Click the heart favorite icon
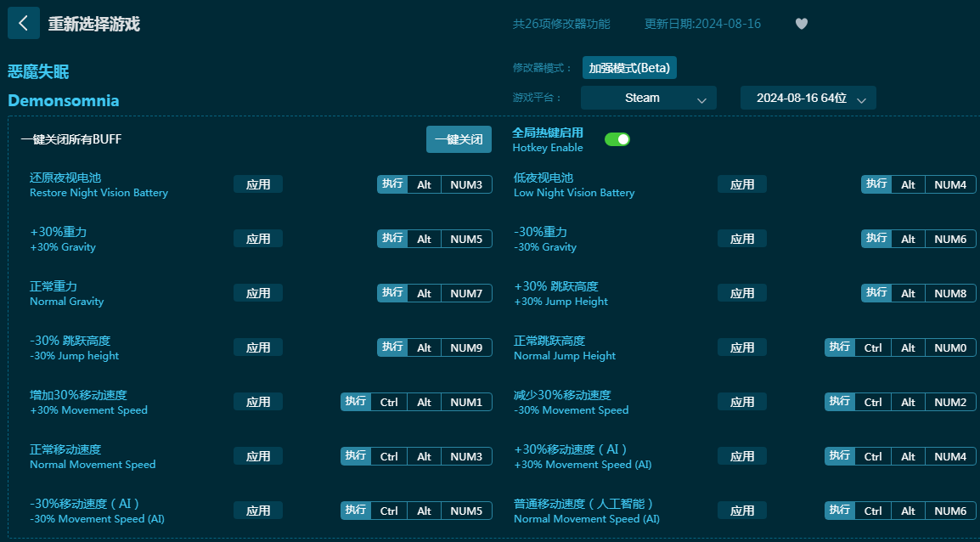This screenshot has width=980, height=542. pyautogui.click(x=801, y=24)
